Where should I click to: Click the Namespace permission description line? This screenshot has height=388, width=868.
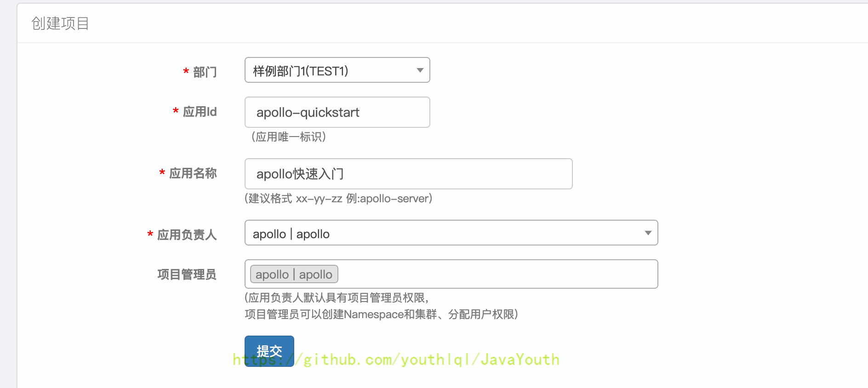pyautogui.click(x=382, y=314)
